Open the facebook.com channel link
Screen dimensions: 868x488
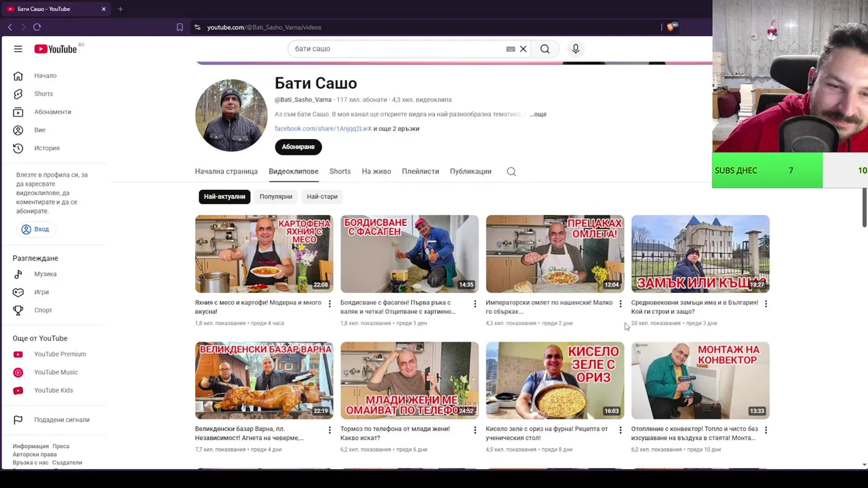pyautogui.click(x=323, y=129)
